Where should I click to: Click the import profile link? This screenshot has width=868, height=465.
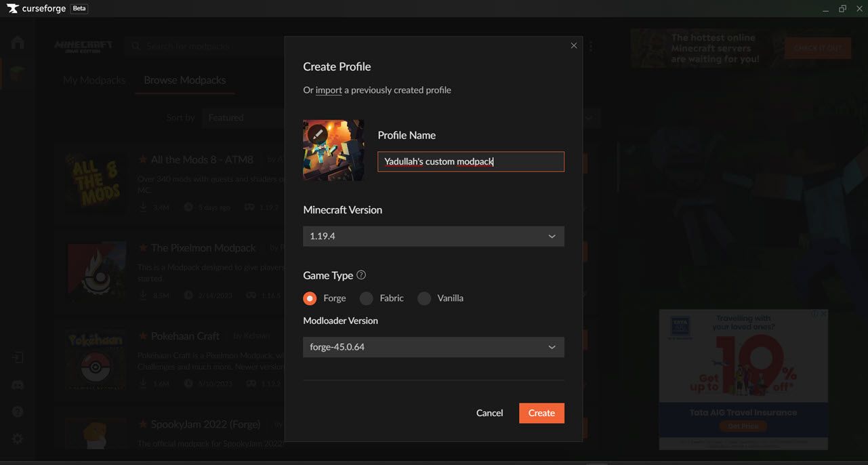coord(329,90)
